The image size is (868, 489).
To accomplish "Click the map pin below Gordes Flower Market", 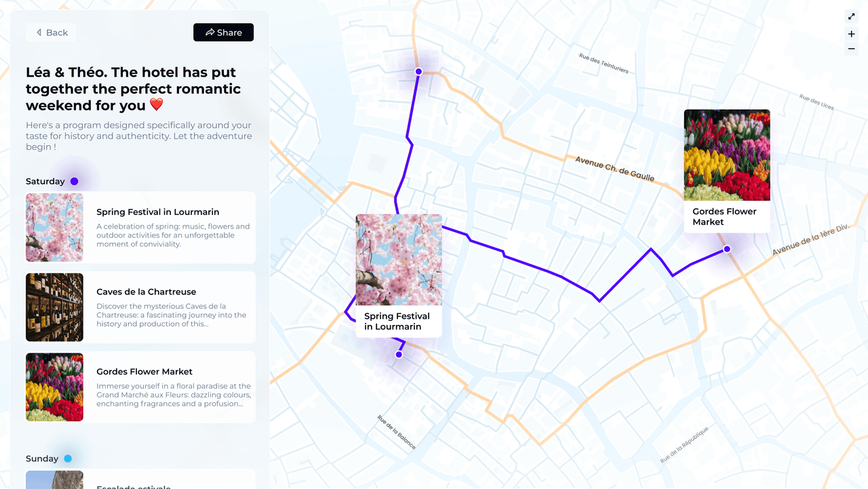I will pos(727,249).
